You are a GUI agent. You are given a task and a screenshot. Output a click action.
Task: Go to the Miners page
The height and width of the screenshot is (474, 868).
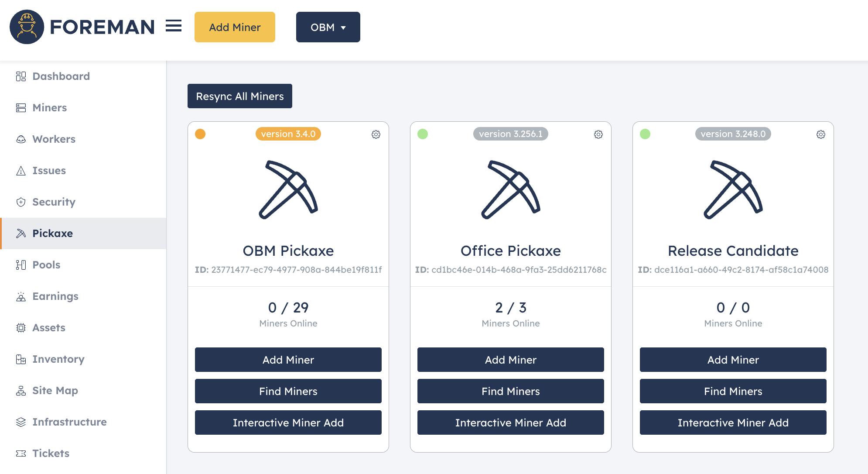83,108
